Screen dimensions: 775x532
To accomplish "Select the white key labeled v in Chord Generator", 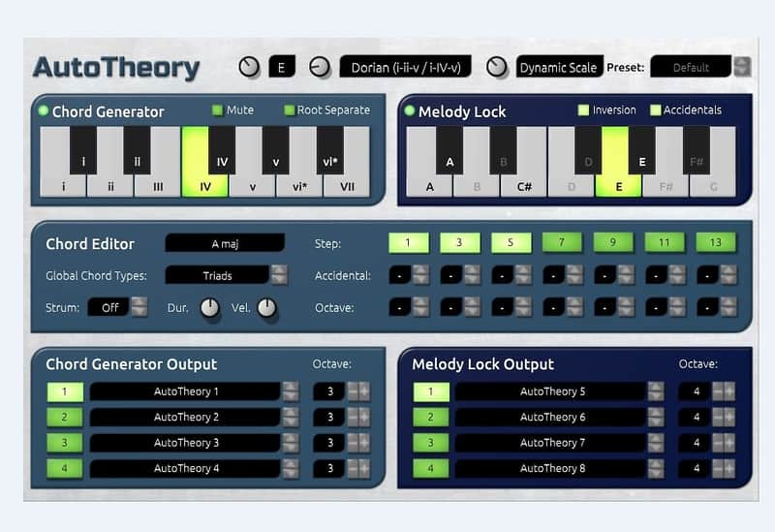I will coord(253,186).
